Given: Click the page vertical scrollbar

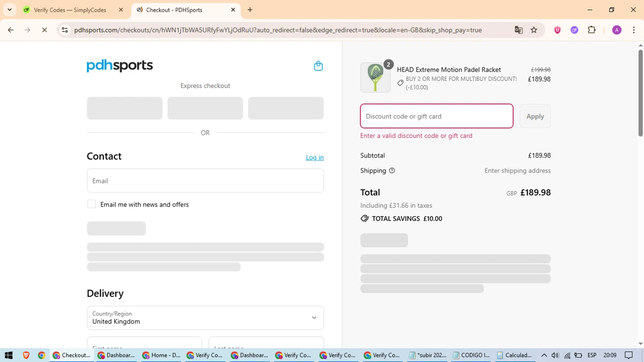Looking at the screenshot, I should pyautogui.click(x=641, y=93).
